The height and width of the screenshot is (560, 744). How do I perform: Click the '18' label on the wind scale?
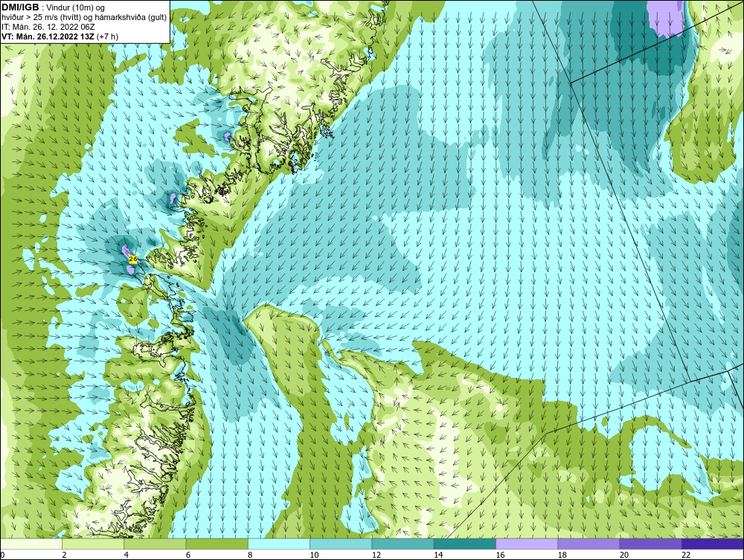562,555
